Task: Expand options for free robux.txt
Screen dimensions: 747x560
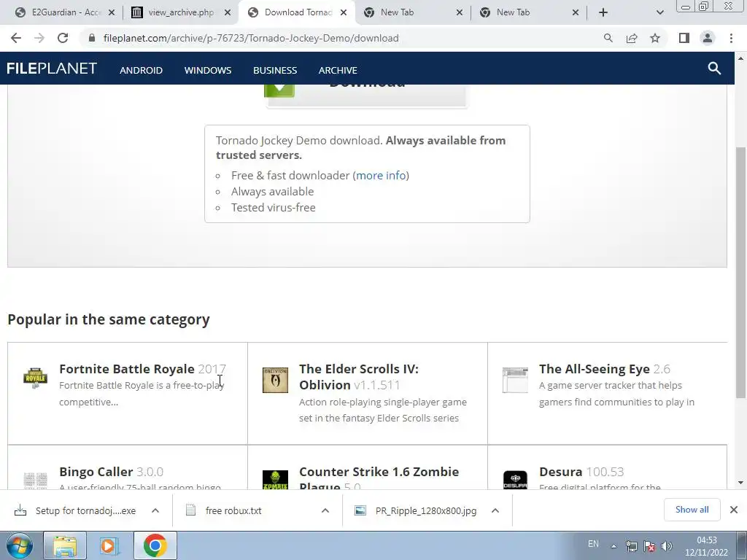Action: point(325,510)
